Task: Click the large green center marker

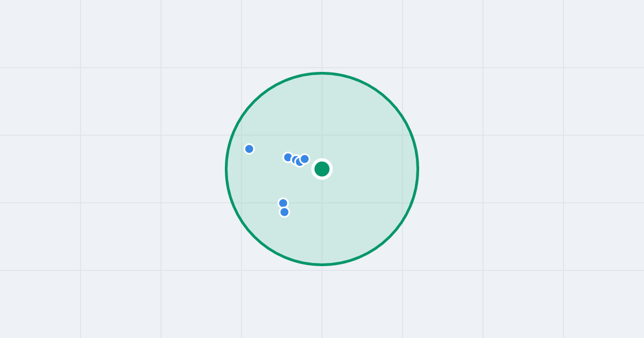Action: [322, 169]
